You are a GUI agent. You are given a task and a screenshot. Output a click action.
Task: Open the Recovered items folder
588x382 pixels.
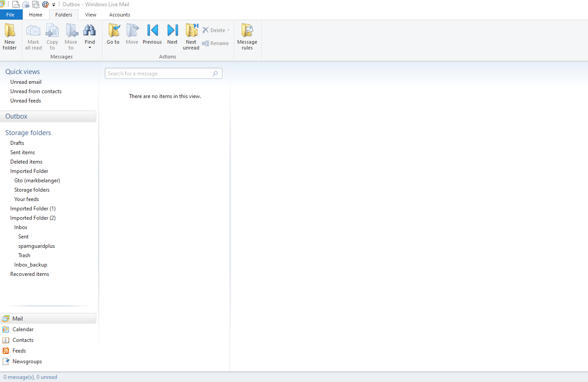click(x=30, y=274)
